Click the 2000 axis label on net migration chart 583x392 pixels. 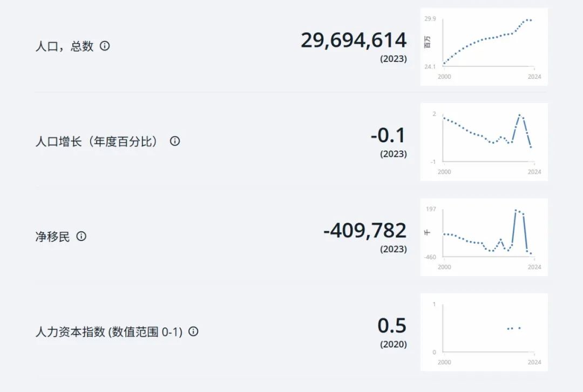(x=444, y=267)
